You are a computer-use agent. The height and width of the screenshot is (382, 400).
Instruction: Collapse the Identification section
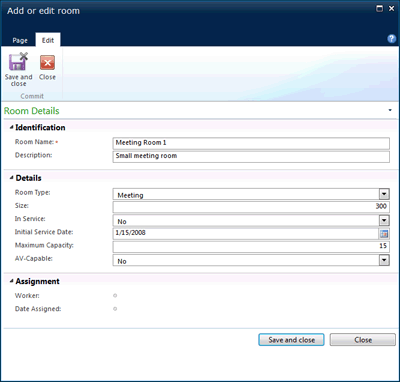point(12,127)
